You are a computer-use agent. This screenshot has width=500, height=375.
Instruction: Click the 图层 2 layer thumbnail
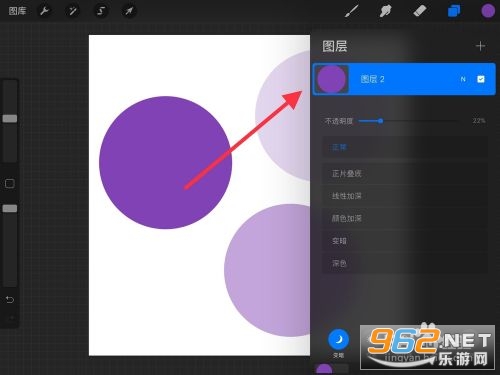click(x=331, y=79)
